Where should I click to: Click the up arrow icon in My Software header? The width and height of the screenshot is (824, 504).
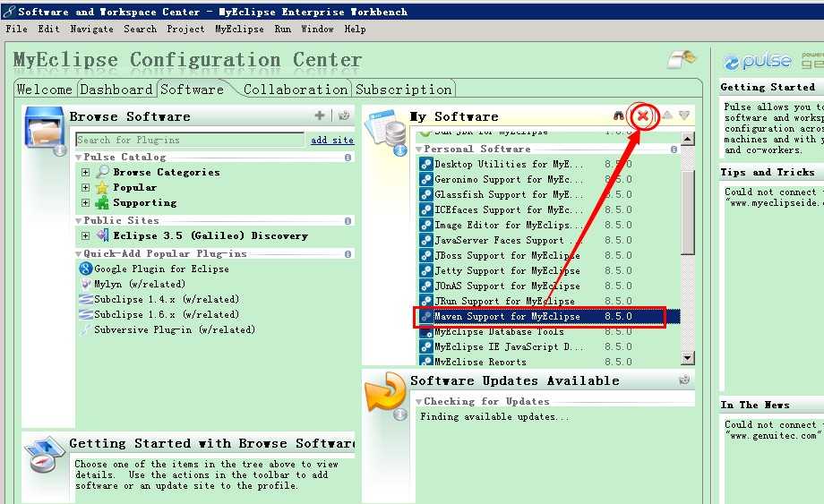pyautogui.click(x=667, y=115)
